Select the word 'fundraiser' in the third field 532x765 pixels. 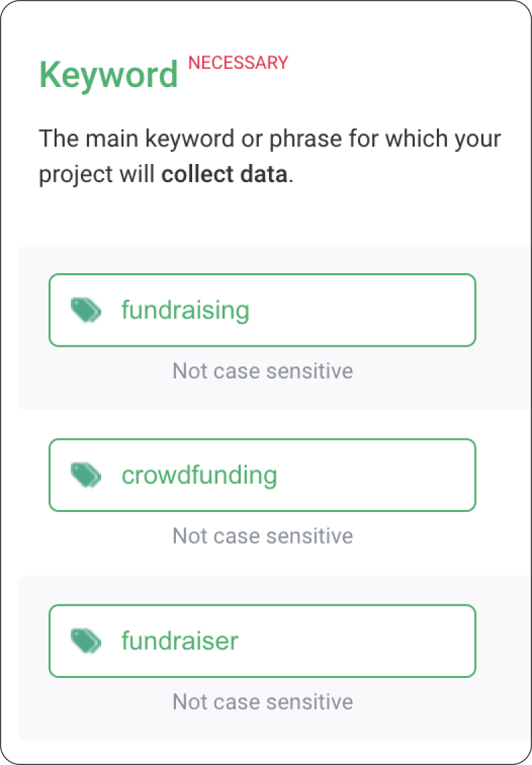coord(179,641)
